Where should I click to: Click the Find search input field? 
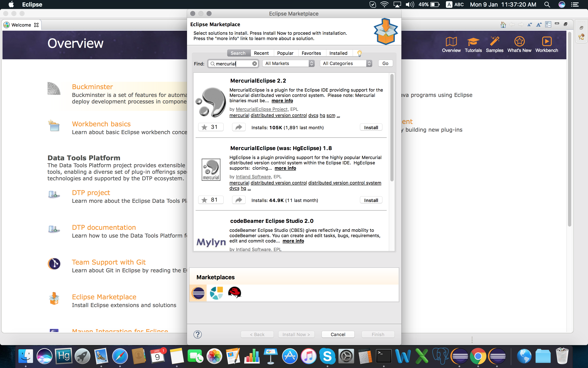click(233, 64)
